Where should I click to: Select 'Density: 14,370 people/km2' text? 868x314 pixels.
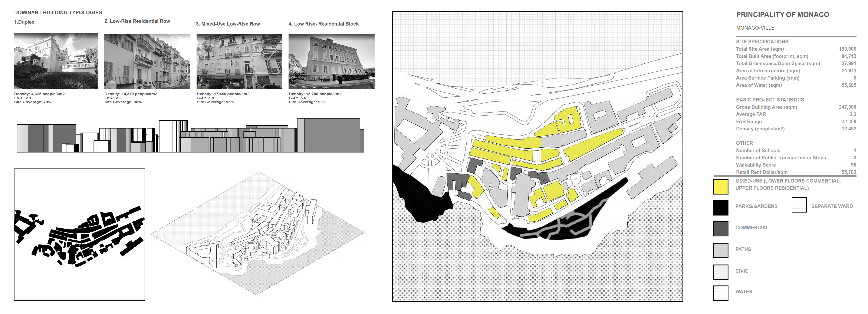131,94
